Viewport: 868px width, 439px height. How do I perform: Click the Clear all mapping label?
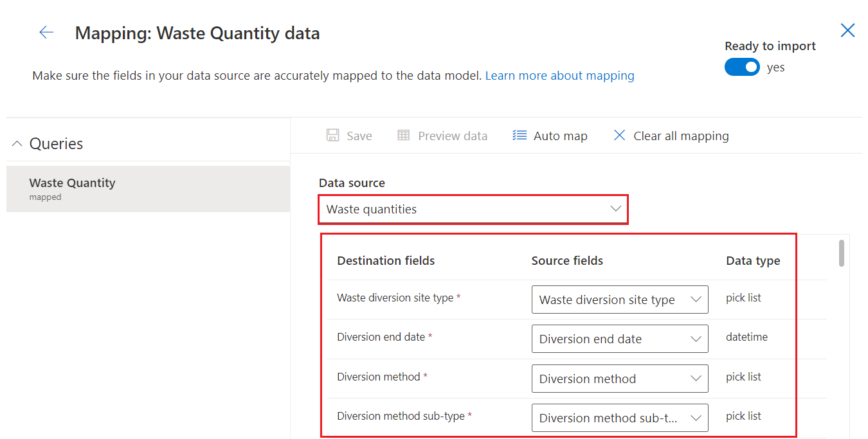[681, 136]
